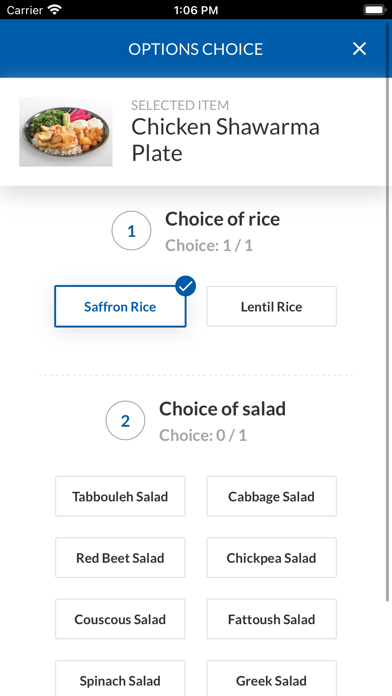Select Greek Salad

point(271,678)
